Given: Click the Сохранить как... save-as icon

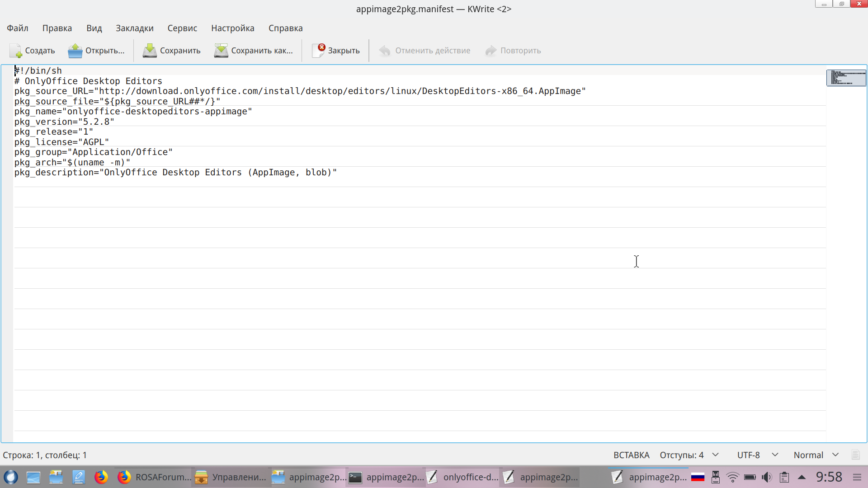Looking at the screenshot, I should click(221, 51).
